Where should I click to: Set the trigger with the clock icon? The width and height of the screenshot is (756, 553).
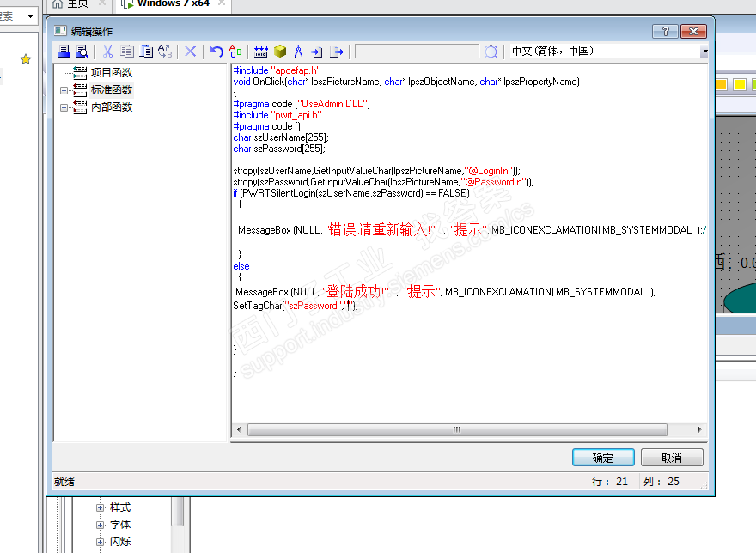pyautogui.click(x=491, y=52)
